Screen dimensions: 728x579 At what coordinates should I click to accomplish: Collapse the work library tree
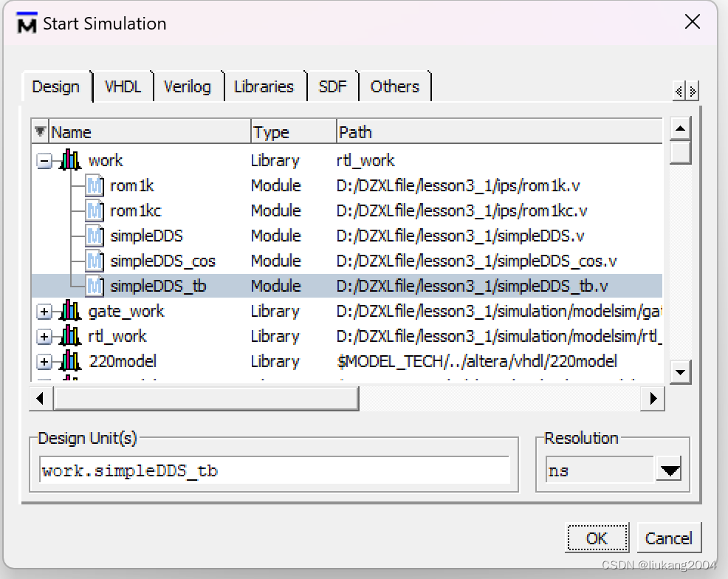click(44, 160)
